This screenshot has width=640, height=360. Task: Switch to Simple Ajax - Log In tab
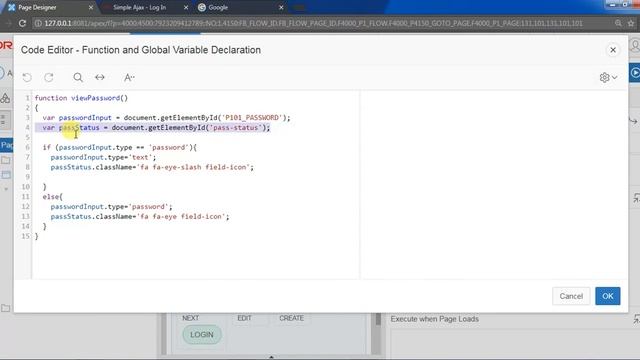click(140, 7)
